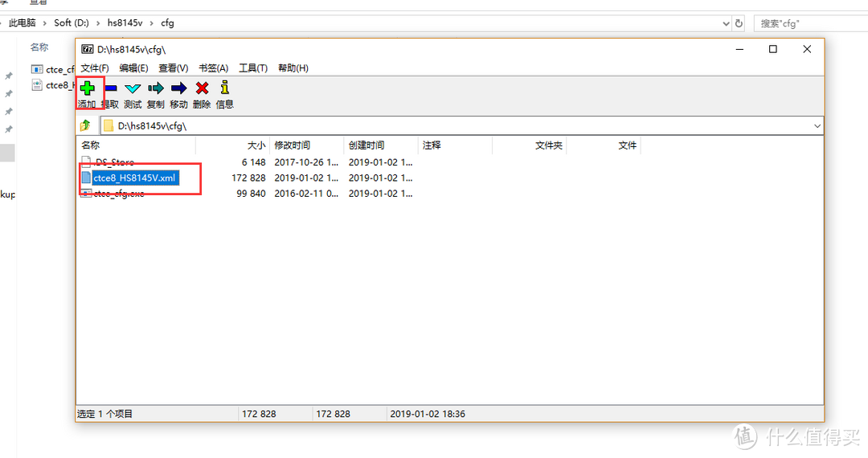The width and height of the screenshot is (868, 458).
Task: Select the ctce8_ xml file in Explorer window
Action: (x=52, y=84)
